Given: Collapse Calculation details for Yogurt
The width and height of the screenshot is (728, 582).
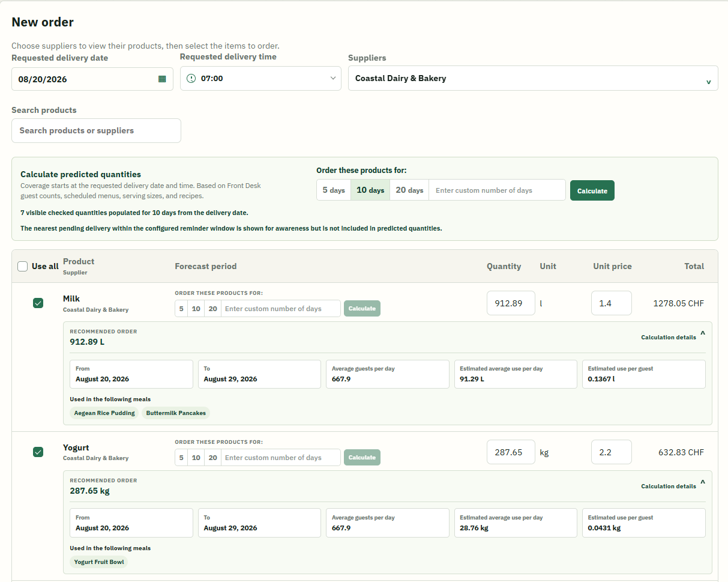Looking at the screenshot, I should tap(673, 485).
